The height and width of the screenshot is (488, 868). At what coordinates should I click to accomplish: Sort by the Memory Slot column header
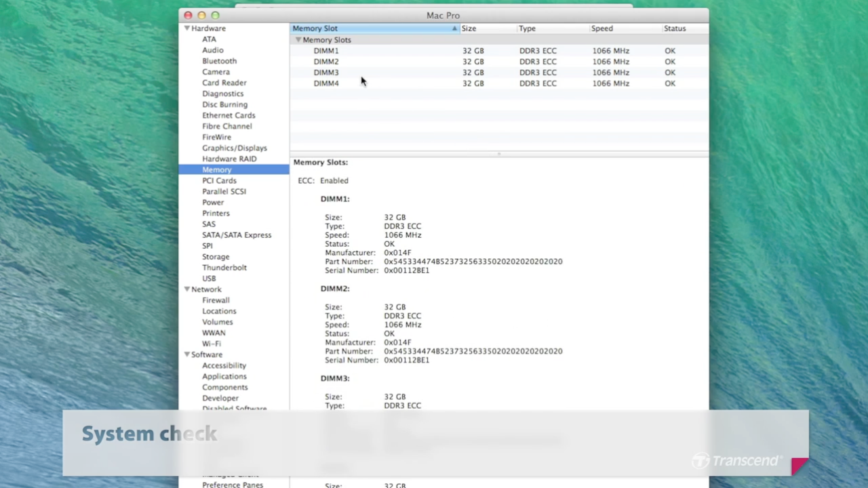coord(374,28)
